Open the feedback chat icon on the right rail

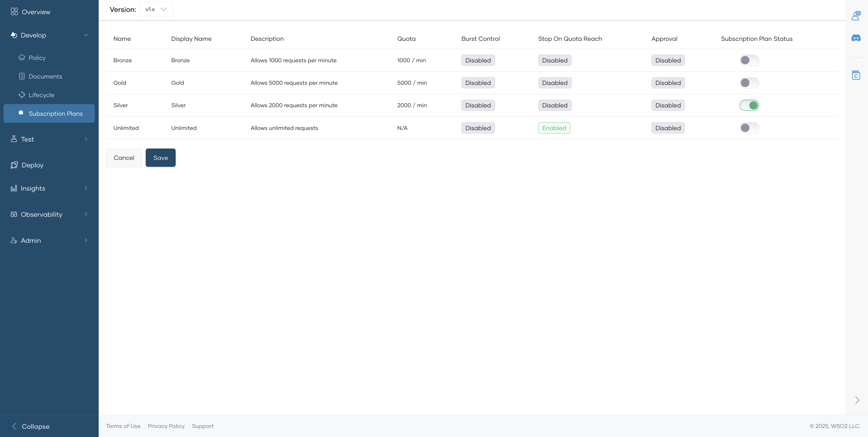[x=856, y=15]
